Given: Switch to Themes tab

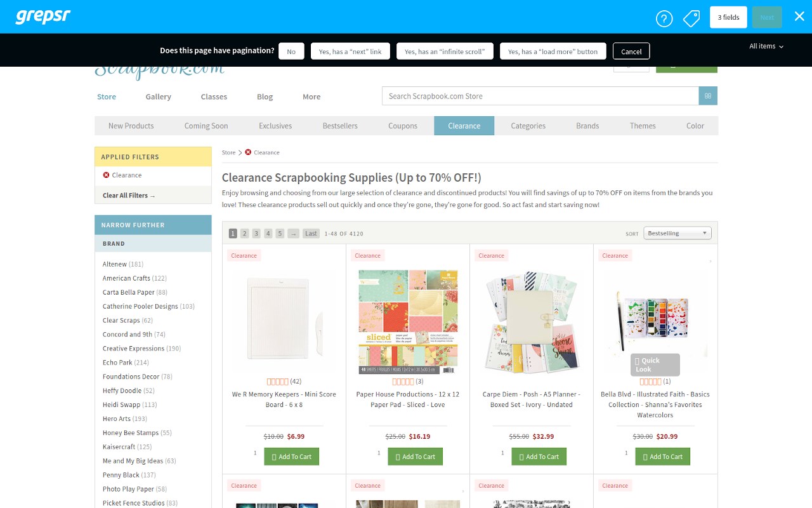Looking at the screenshot, I should coord(643,126).
